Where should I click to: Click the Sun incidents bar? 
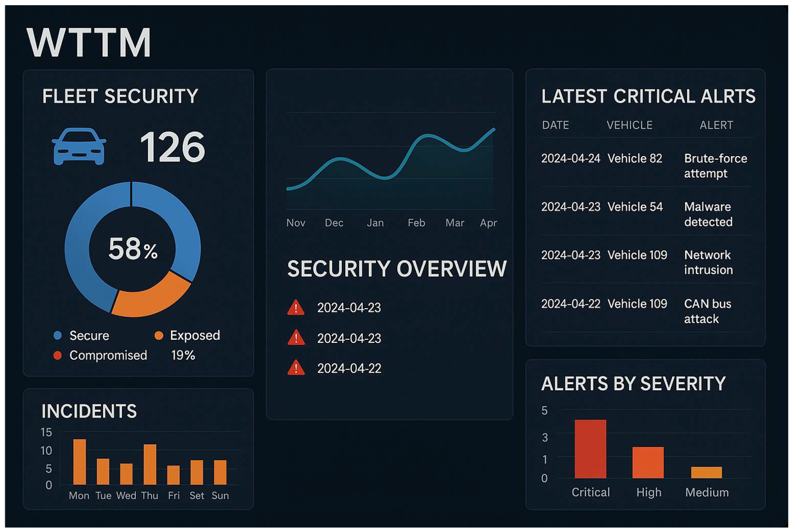[220, 472]
